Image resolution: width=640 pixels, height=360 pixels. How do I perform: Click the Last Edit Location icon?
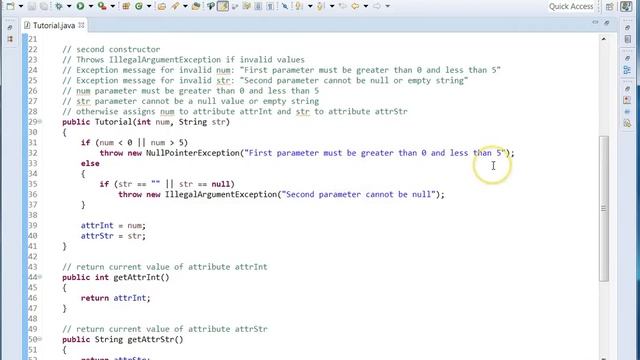(344, 6)
